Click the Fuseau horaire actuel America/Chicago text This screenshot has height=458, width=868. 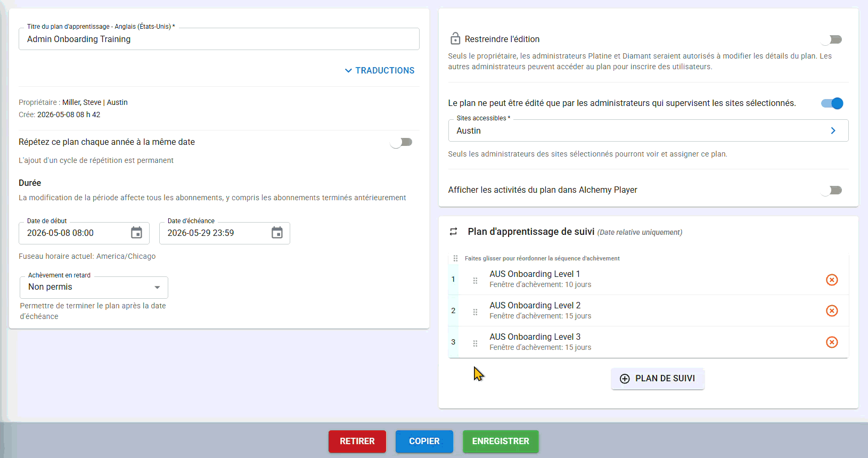click(x=87, y=256)
